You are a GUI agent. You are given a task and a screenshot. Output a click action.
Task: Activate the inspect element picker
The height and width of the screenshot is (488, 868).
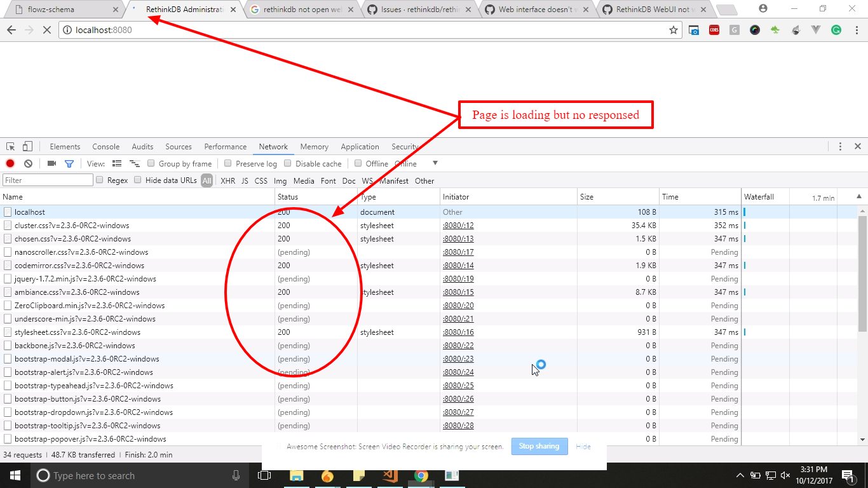pyautogui.click(x=11, y=146)
